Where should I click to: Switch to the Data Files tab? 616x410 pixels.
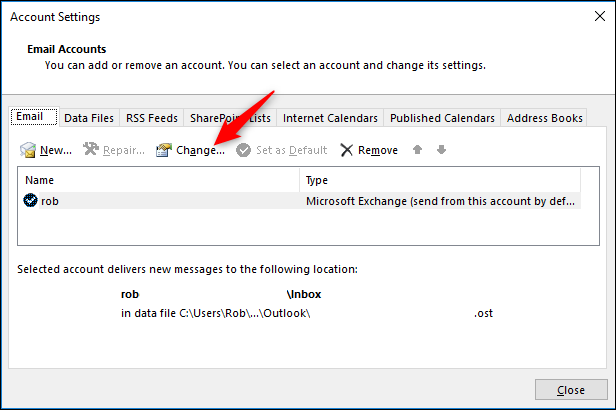[x=89, y=118]
